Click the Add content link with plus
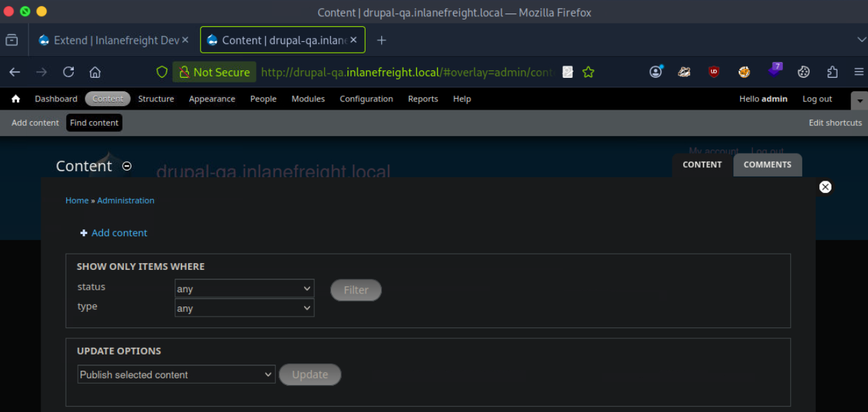Viewport: 868px width, 412px height. [x=119, y=233]
